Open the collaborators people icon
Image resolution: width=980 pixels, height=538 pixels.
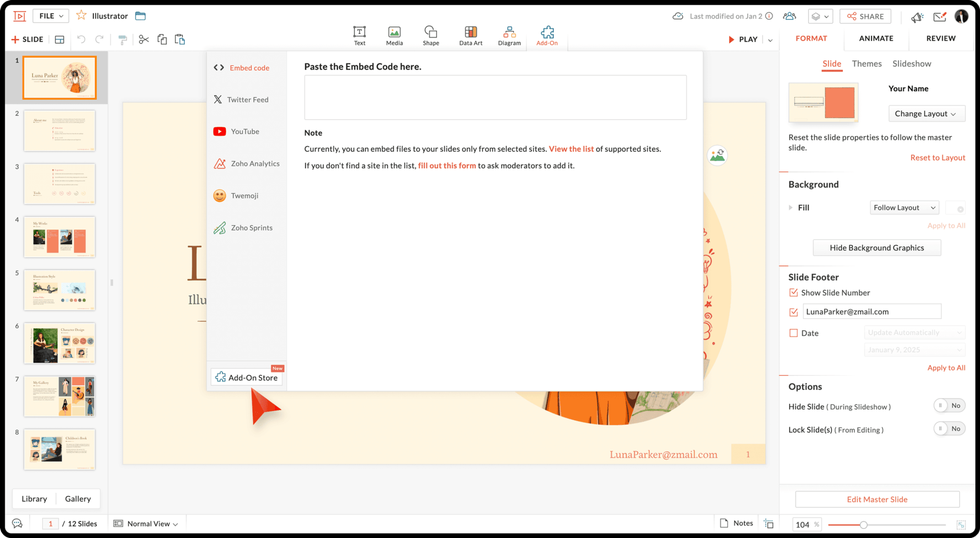(x=789, y=16)
